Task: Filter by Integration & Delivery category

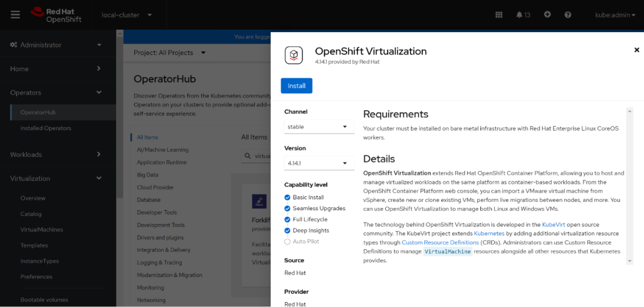Action: (x=164, y=250)
